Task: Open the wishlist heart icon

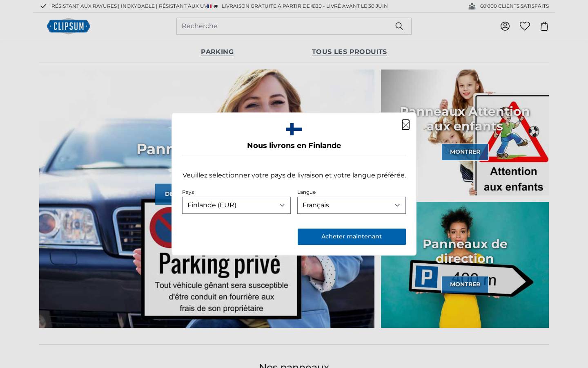Action: (525, 26)
